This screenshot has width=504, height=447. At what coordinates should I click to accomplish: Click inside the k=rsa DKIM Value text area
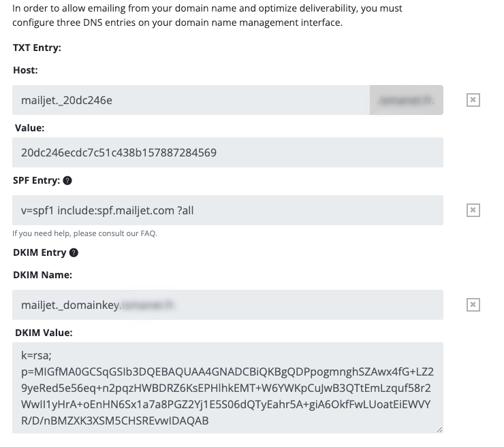click(227, 388)
